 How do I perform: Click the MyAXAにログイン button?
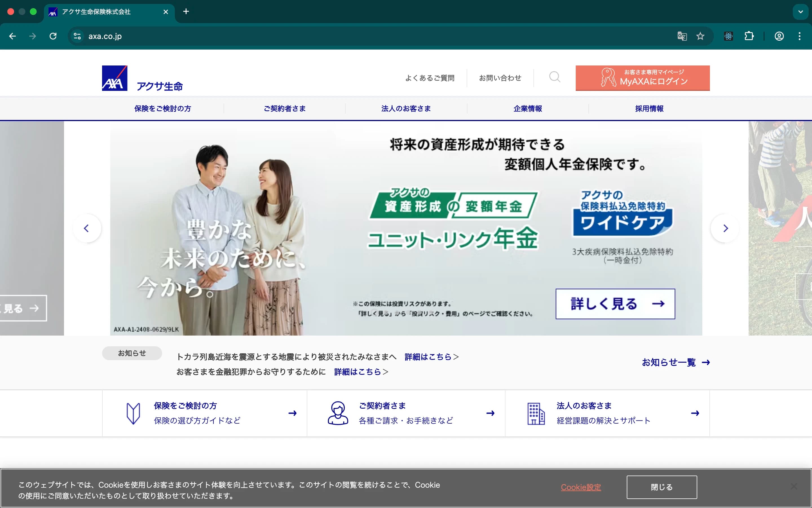643,78
